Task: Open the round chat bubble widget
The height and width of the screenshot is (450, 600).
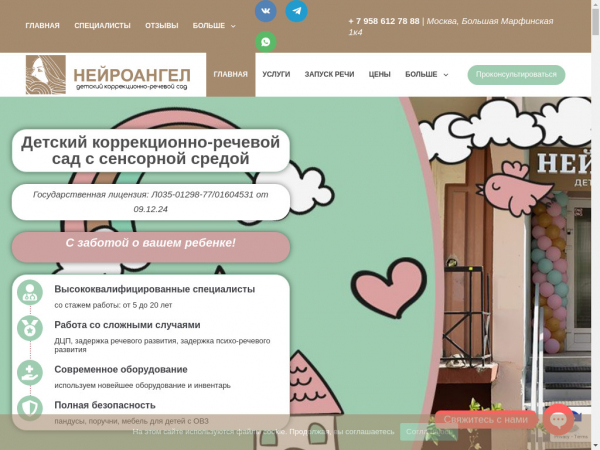Action: 558,420
